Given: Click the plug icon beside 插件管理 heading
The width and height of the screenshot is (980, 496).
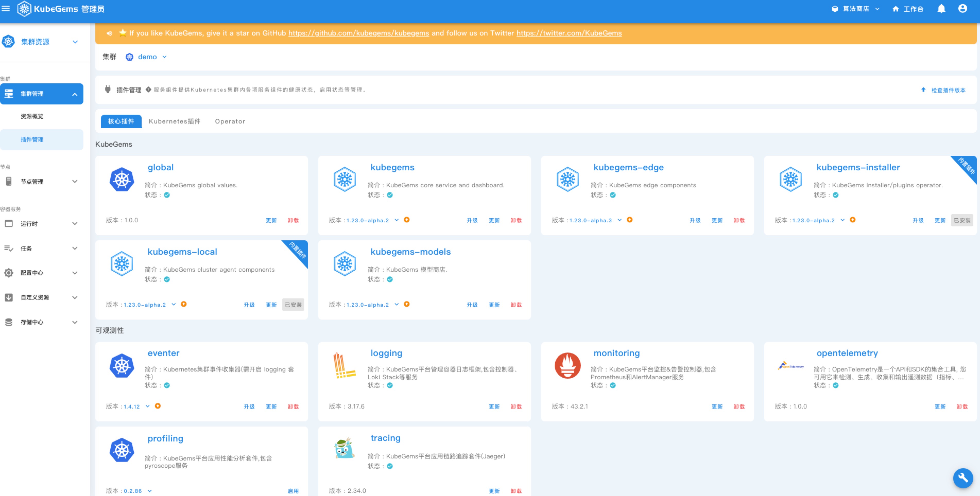Looking at the screenshot, I should (108, 89).
